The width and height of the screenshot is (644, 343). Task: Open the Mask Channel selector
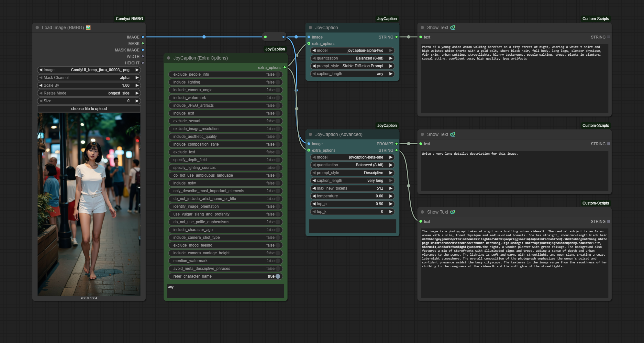[89, 78]
